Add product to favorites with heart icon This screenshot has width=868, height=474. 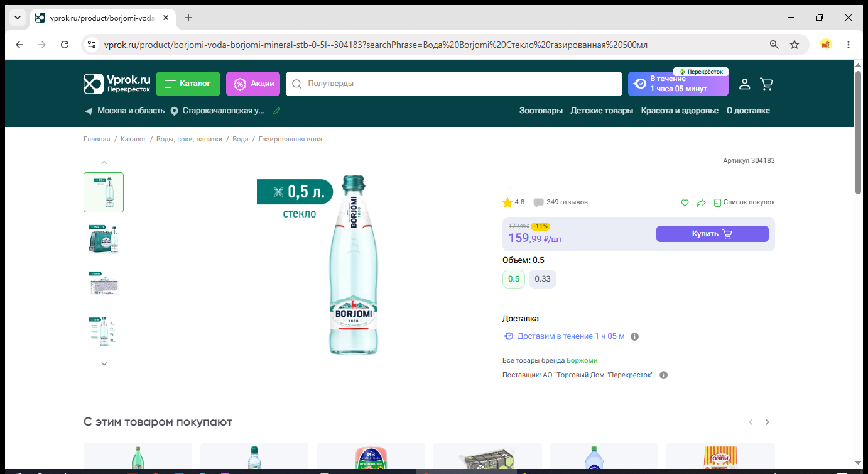click(685, 202)
